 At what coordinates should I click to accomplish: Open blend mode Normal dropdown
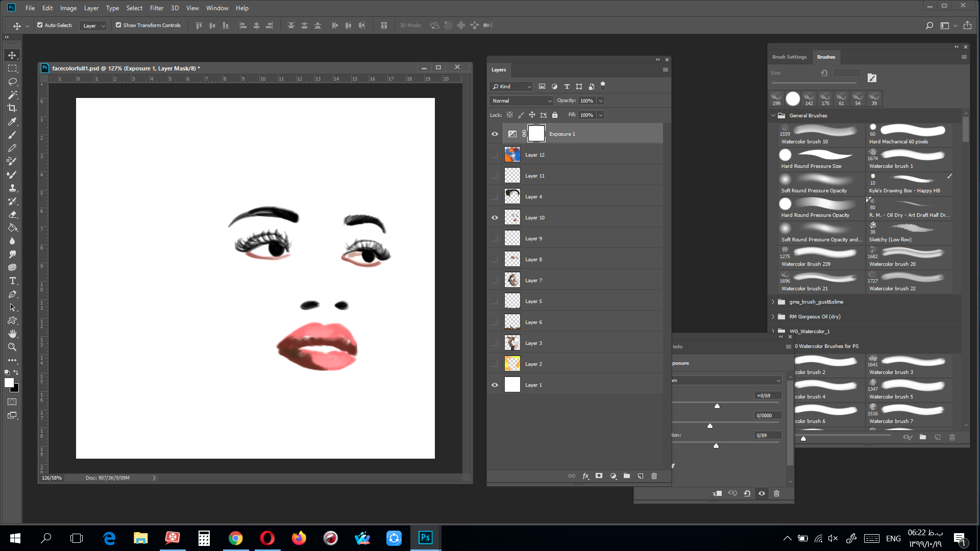[x=521, y=101]
